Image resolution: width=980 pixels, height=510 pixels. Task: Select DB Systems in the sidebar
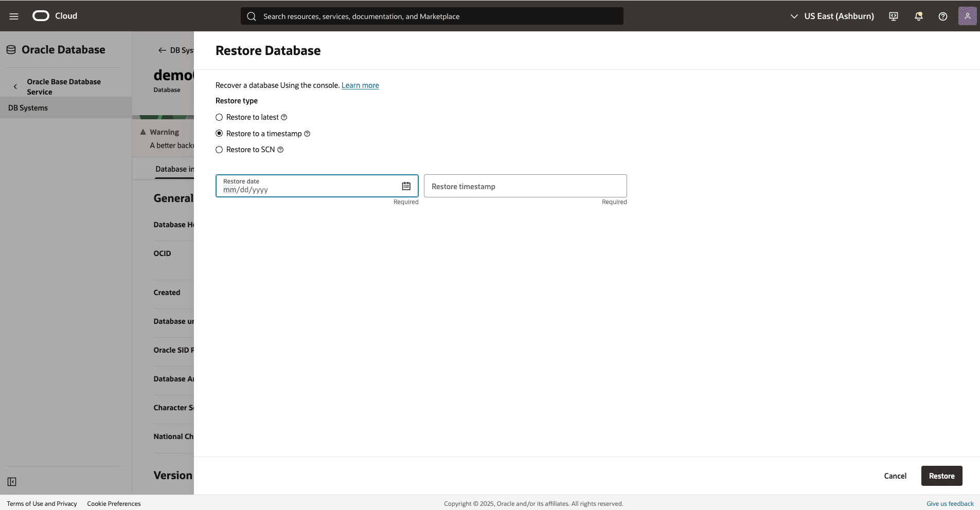28,107
